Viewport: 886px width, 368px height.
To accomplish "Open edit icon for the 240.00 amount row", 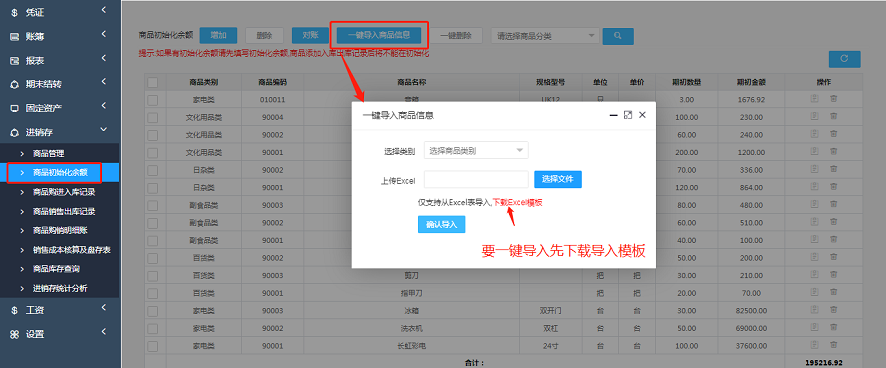I will pos(814,135).
